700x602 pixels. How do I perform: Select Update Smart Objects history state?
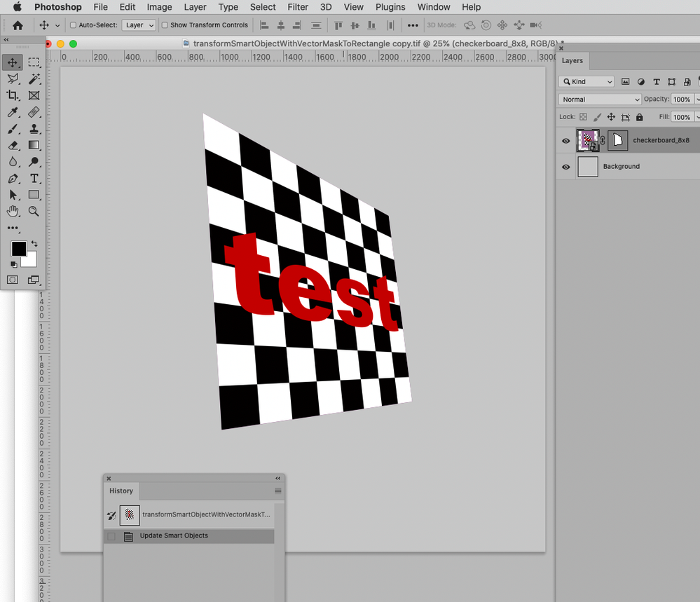(189, 536)
